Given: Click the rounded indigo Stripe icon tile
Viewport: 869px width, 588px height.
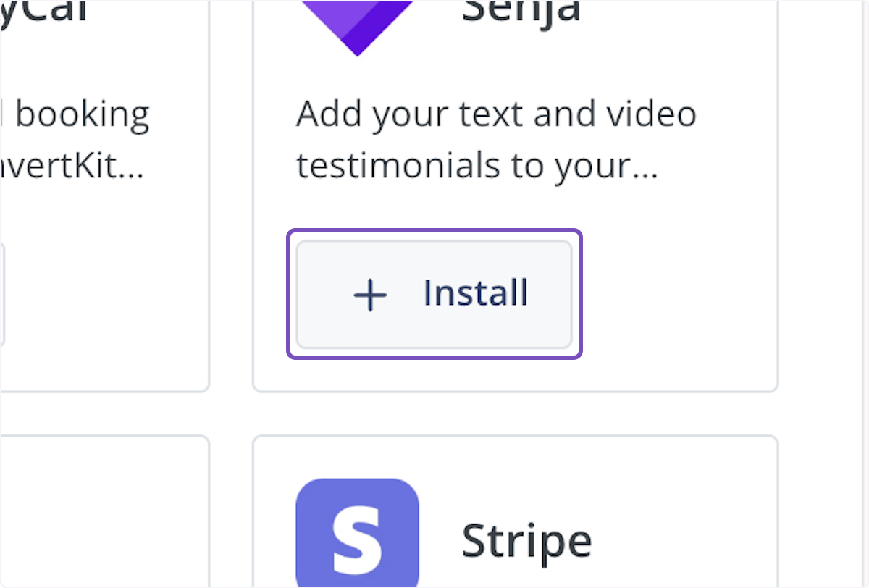Looking at the screenshot, I should coord(356,537).
